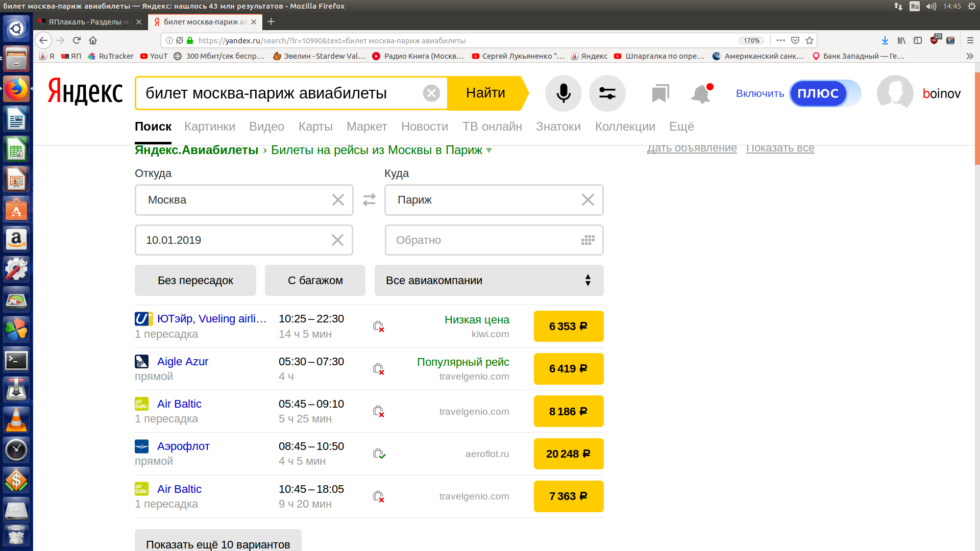This screenshot has height=551, width=980.
Task: Close the current Yandex search tab
Action: tap(254, 22)
